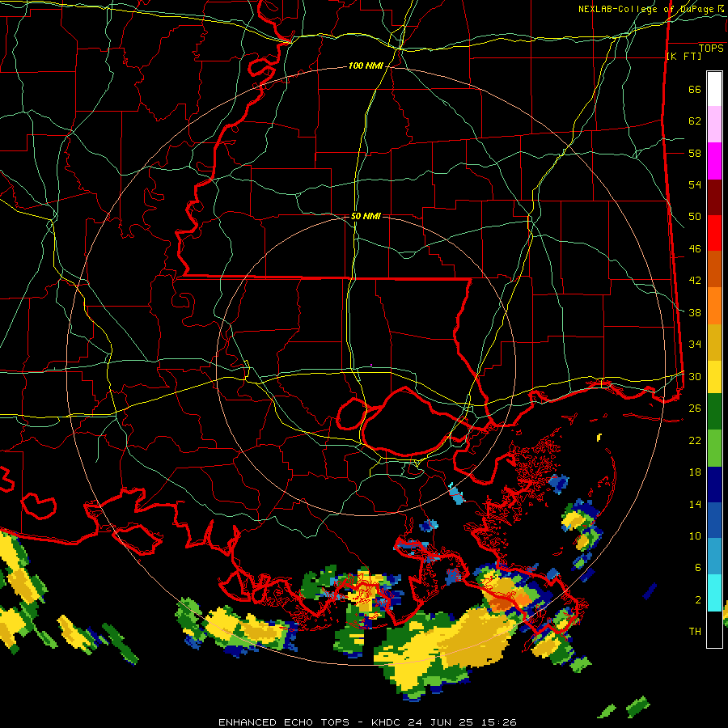Image resolution: width=728 pixels, height=728 pixels.
Task: Click the yellow 34 kft legend swatch
Action: (x=714, y=377)
